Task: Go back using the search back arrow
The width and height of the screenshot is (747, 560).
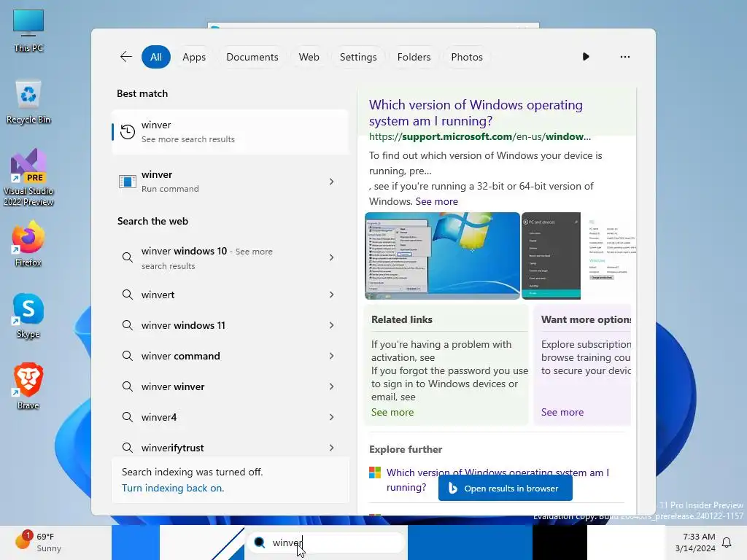Action: coord(125,57)
